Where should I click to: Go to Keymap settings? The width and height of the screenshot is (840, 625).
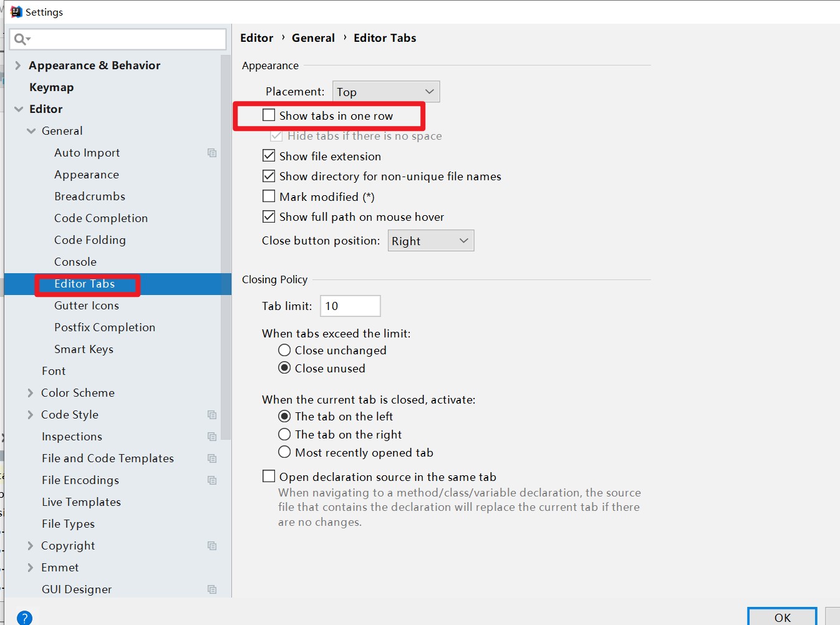click(51, 87)
